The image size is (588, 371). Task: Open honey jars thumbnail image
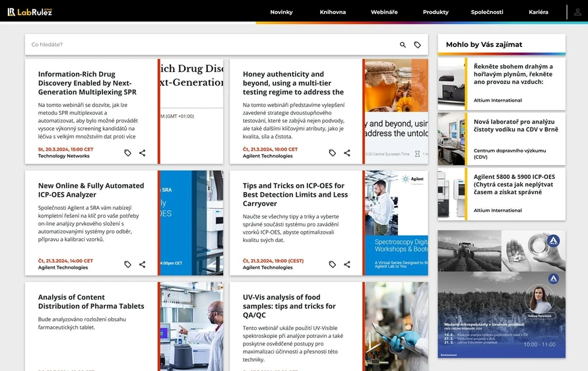coord(397,112)
